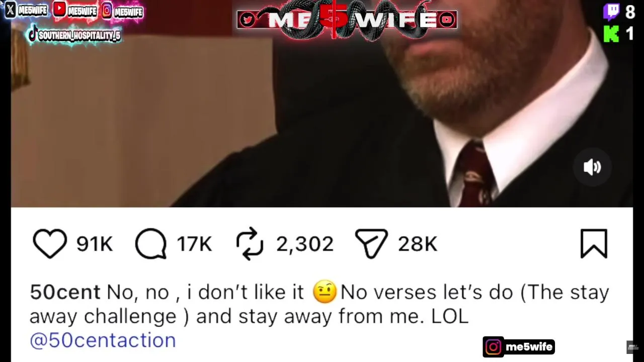Click the 91K likes count

(x=95, y=244)
